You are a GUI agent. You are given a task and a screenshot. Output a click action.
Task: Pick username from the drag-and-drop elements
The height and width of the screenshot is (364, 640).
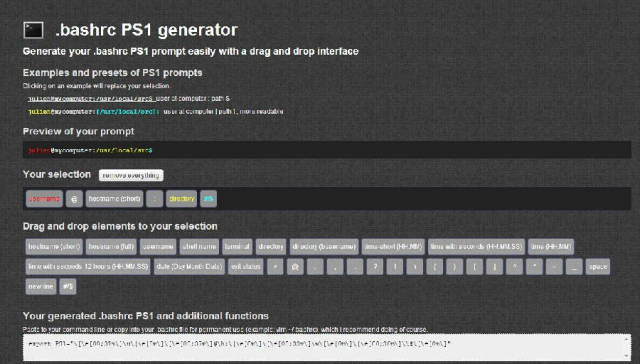coord(158,247)
